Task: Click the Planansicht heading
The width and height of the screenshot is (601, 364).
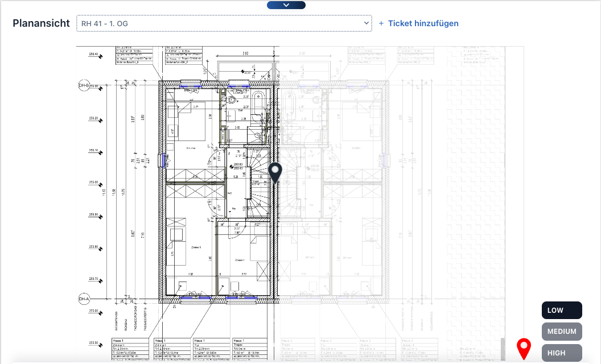Action: click(42, 23)
